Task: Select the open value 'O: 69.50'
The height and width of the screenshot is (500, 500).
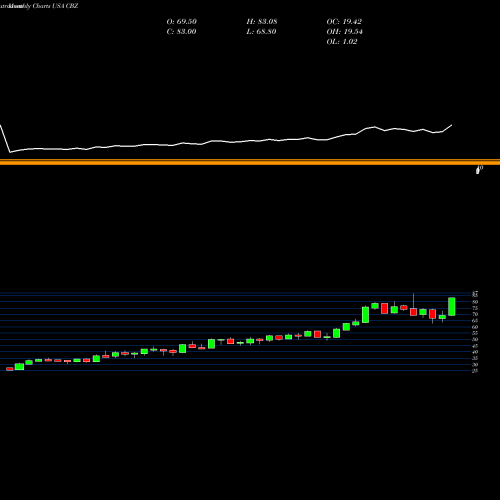Action: tap(181, 22)
